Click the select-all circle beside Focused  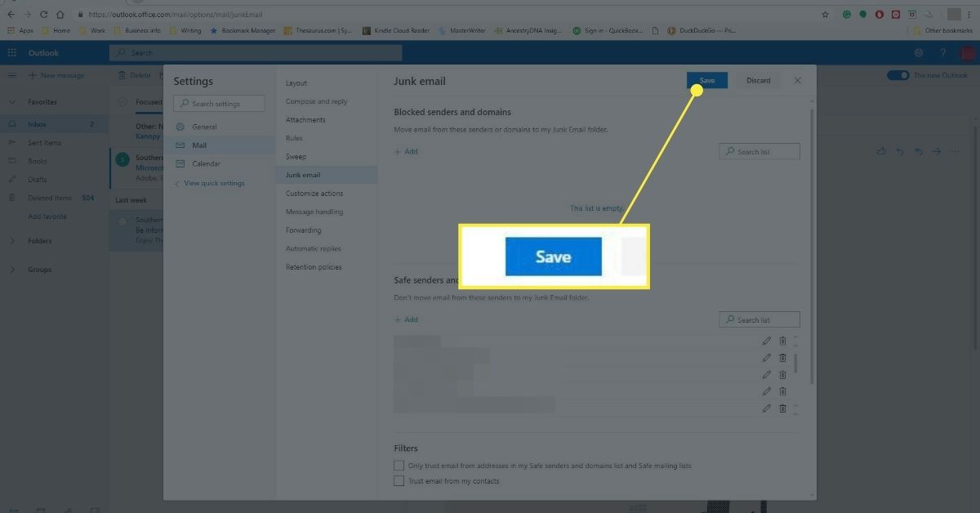click(122, 102)
